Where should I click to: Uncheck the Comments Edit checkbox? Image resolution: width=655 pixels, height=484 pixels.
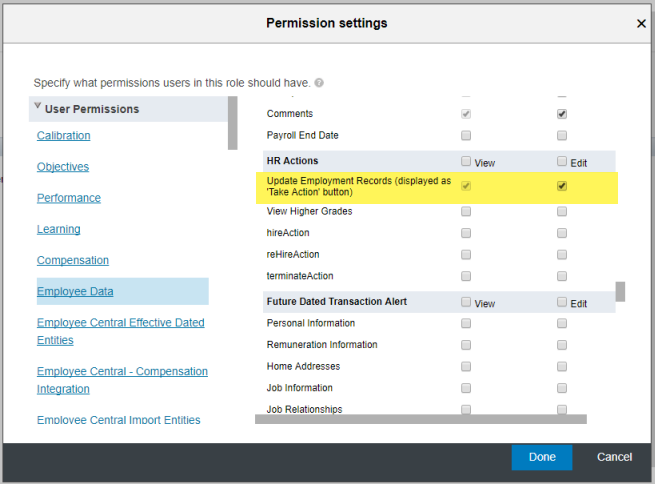point(562,114)
